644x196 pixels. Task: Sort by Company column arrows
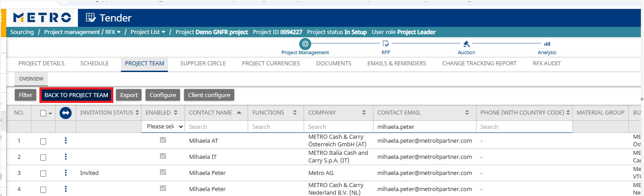(x=364, y=113)
